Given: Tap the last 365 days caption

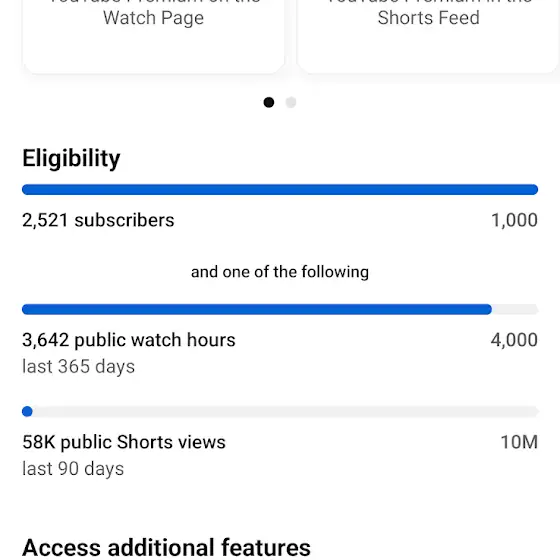Looking at the screenshot, I should tap(79, 366).
